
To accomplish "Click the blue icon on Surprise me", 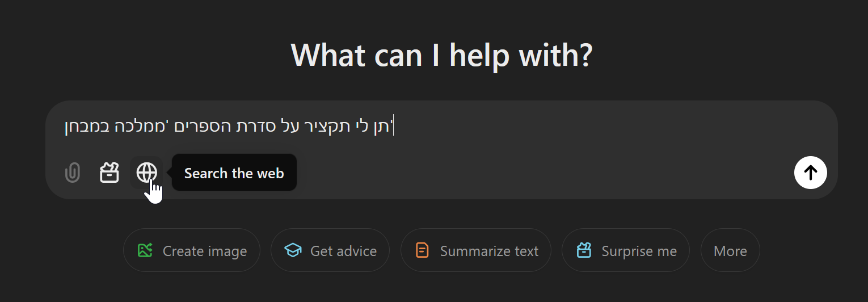I will (584, 250).
